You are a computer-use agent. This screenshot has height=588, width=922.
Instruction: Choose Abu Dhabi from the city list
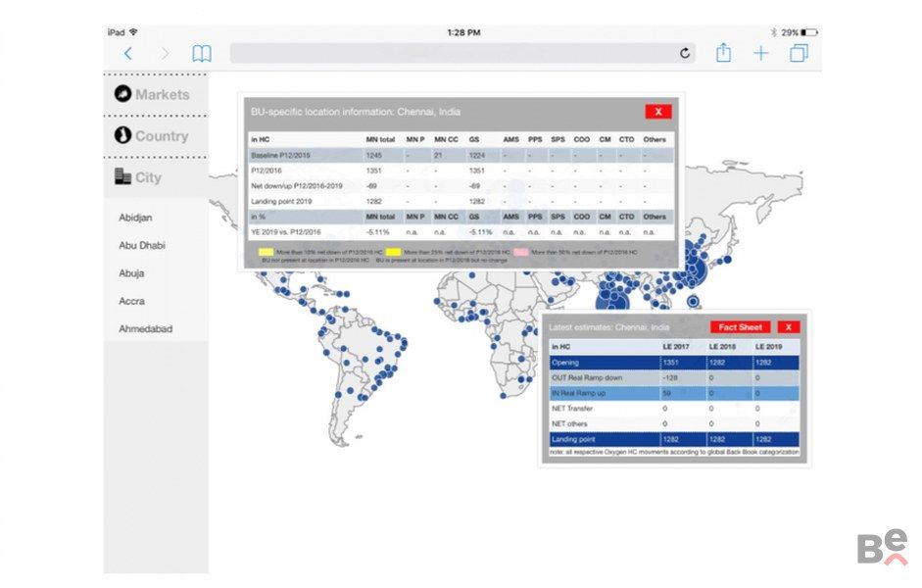click(142, 246)
